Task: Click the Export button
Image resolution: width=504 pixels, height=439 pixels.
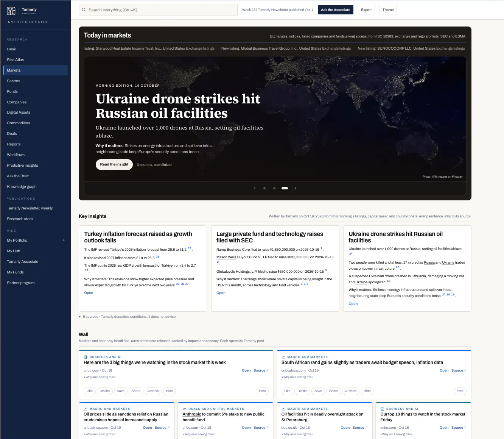Action: (366, 10)
